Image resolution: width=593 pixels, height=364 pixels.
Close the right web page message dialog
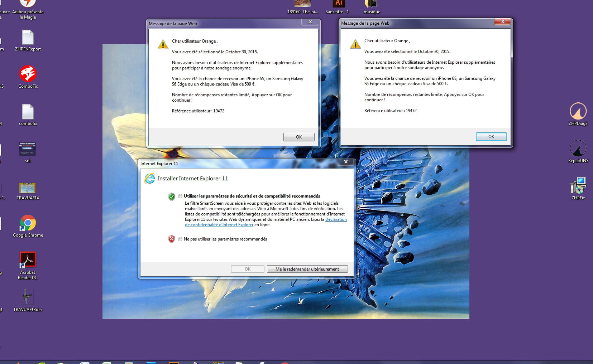coord(503,22)
